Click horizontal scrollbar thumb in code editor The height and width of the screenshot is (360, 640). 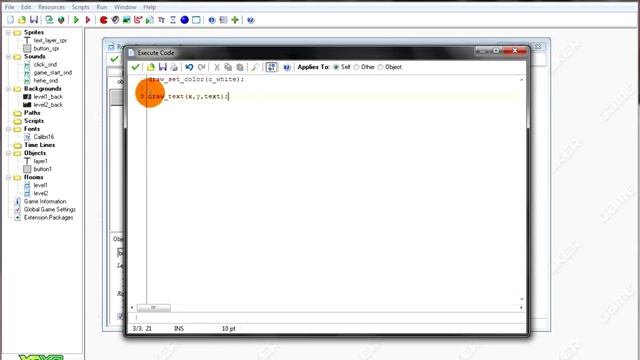(153, 308)
